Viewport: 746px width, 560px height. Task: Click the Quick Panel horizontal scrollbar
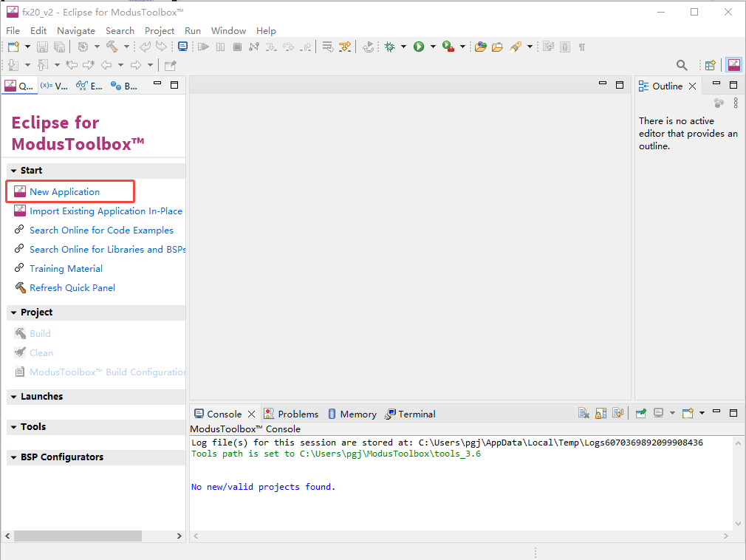[78, 536]
